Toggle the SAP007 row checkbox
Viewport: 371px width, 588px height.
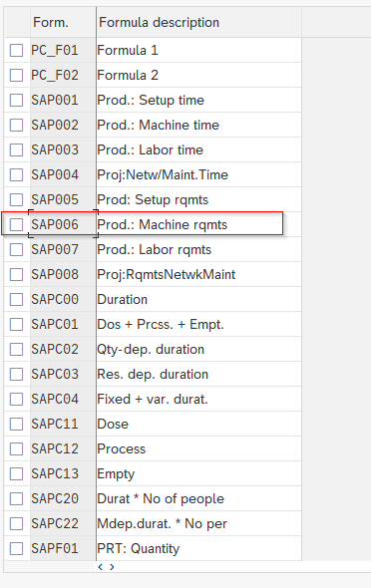[16, 249]
